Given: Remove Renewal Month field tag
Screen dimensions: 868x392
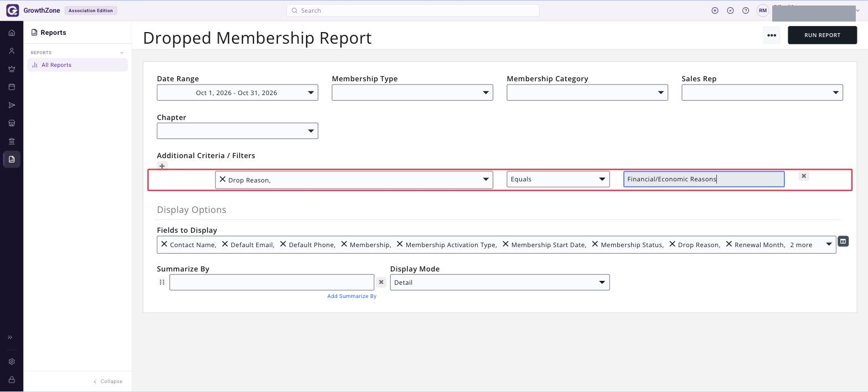Looking at the screenshot, I should [728, 244].
